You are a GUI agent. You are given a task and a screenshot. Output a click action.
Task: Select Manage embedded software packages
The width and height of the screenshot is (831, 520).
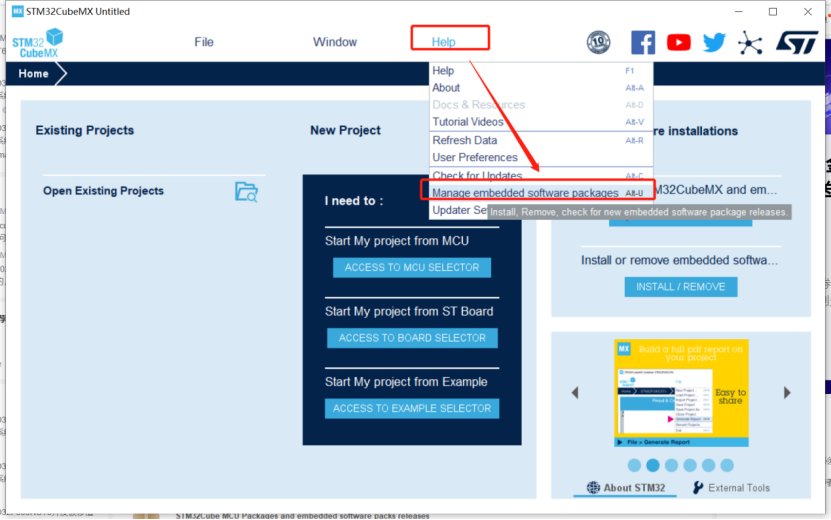(541, 192)
